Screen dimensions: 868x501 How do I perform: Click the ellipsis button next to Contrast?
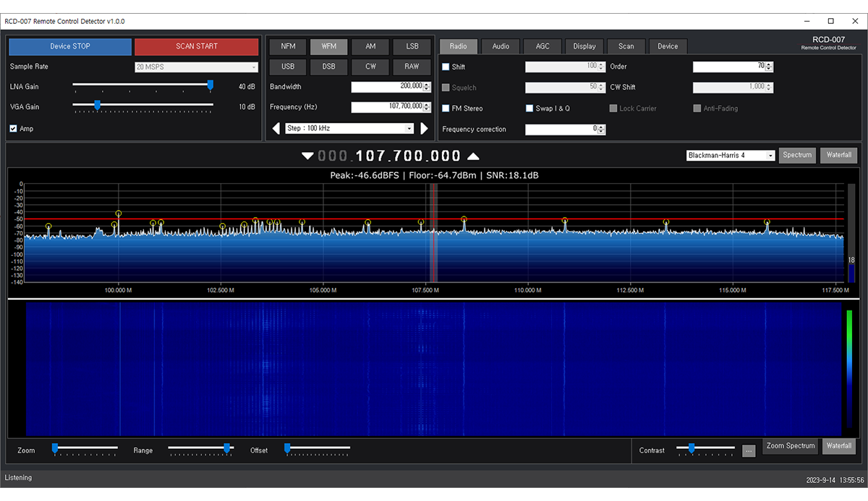tap(749, 450)
